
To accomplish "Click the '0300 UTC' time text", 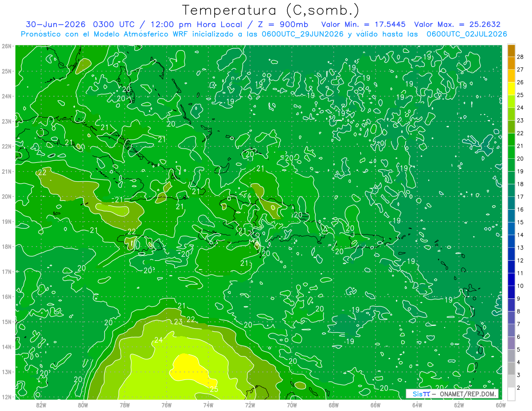I will pyautogui.click(x=115, y=24).
